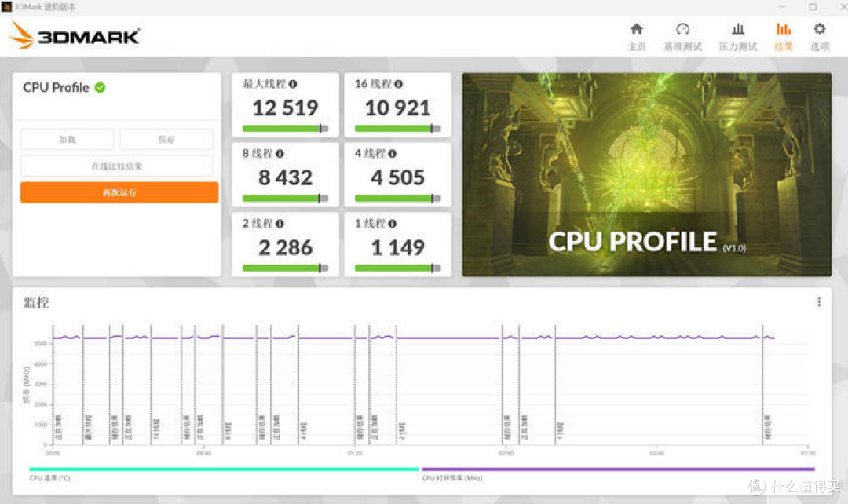This screenshot has width=848, height=504.
Task: Click the score 1 149
Action: coord(397,247)
